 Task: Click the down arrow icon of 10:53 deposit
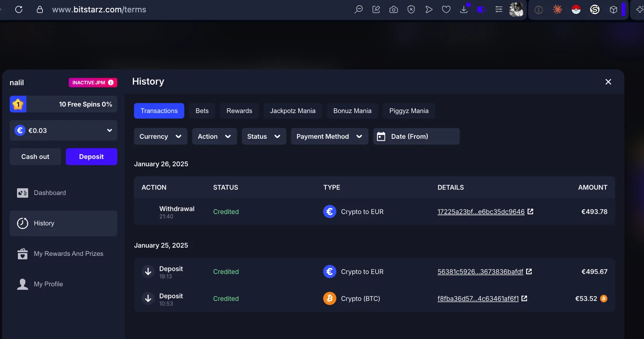pos(148,299)
